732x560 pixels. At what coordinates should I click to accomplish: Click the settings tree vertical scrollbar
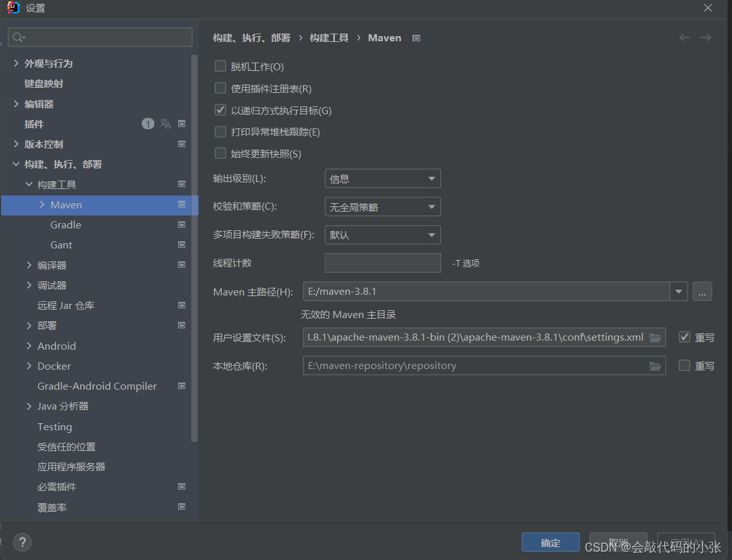tap(194, 248)
